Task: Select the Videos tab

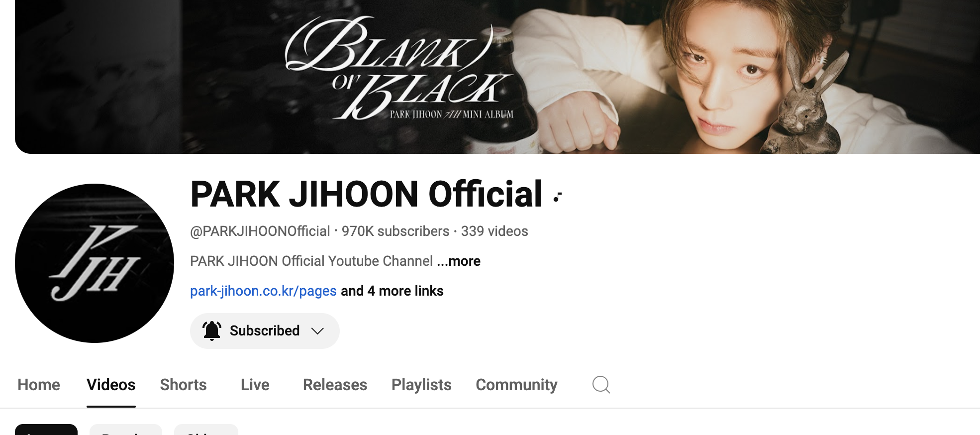Action: click(x=111, y=385)
